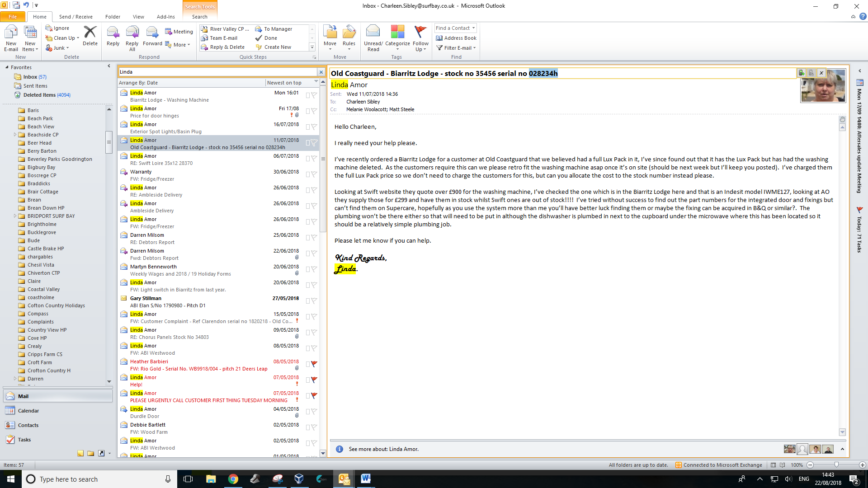
Task: Open Calendar in navigation pane
Action: [28, 411]
